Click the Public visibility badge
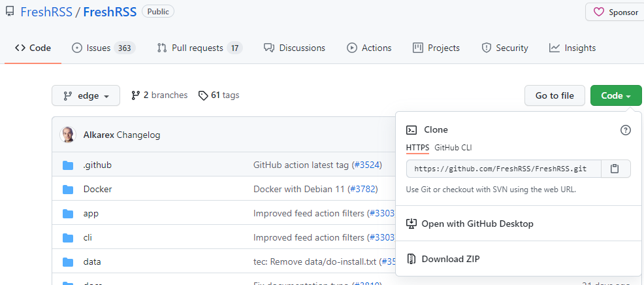The height and width of the screenshot is (285, 644). pyautogui.click(x=157, y=12)
